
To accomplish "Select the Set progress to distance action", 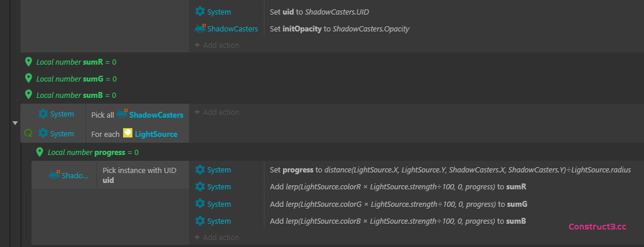I will coord(450,170).
